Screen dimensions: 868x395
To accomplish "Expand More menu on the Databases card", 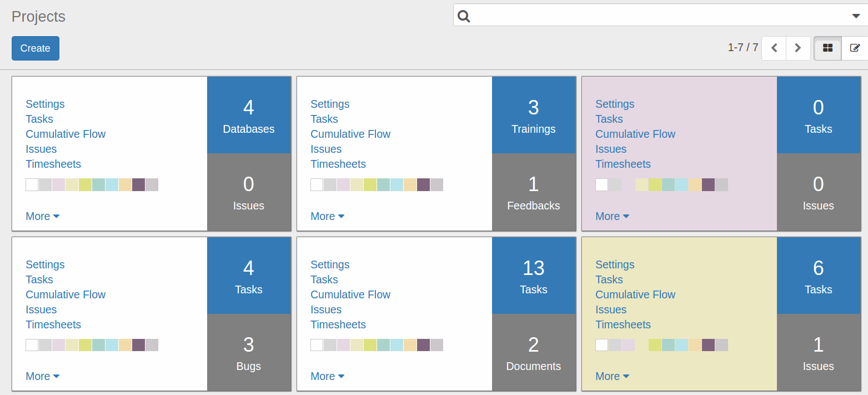I will [42, 216].
